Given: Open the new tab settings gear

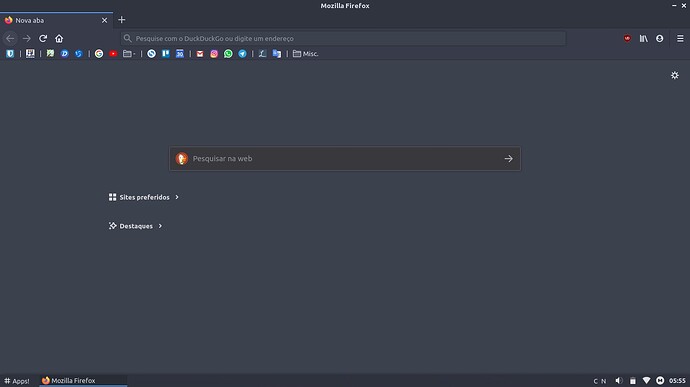Looking at the screenshot, I should [675, 75].
